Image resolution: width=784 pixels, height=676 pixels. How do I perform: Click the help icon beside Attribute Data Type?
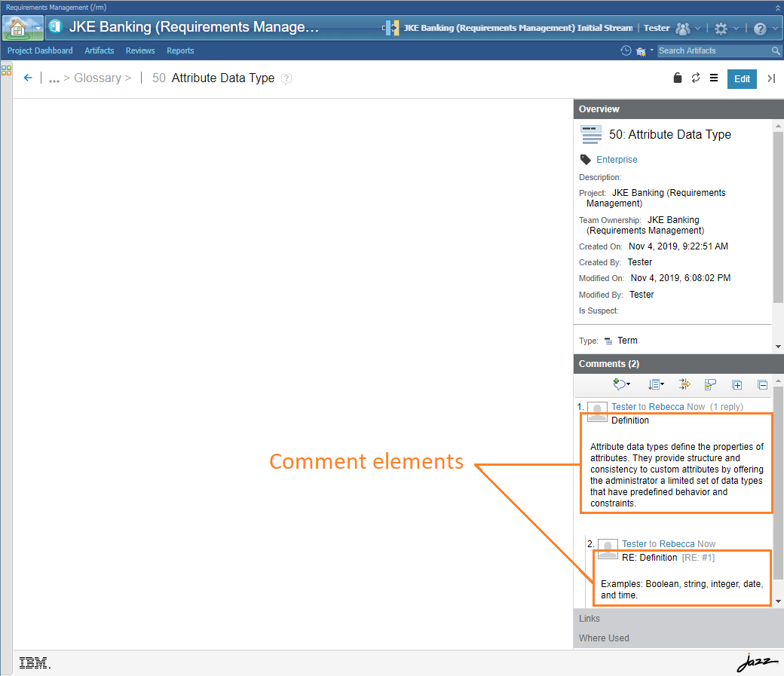(286, 78)
